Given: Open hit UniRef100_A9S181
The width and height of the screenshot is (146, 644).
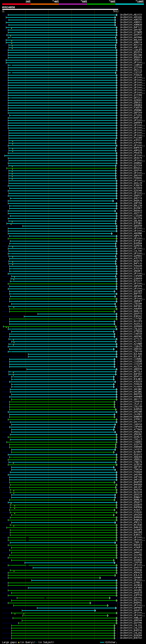Looking at the screenshot, I should [131, 17].
